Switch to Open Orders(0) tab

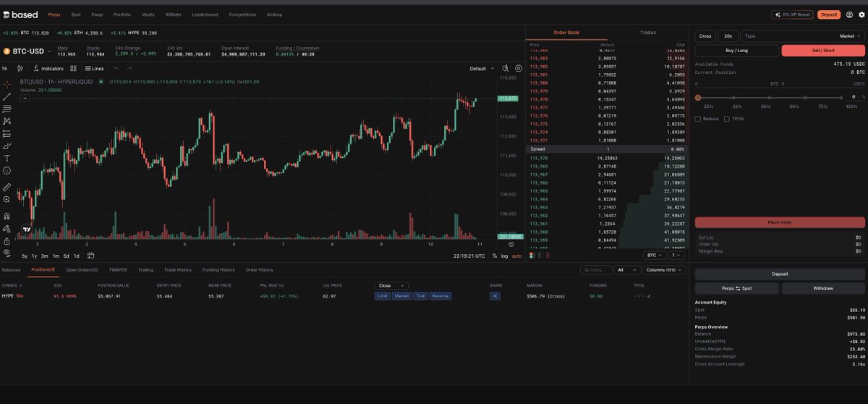(82, 269)
